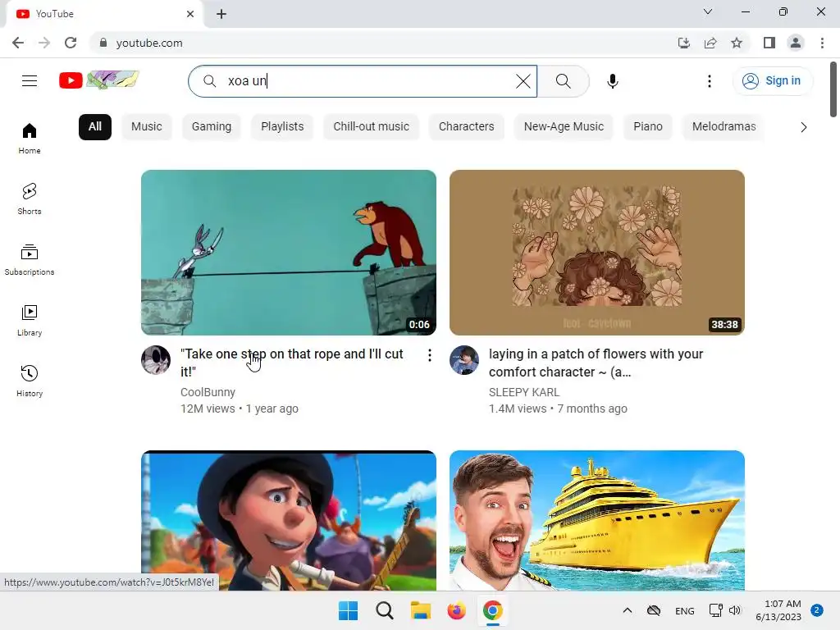Show hidden system tray icons
The image size is (840, 630).
(628, 610)
